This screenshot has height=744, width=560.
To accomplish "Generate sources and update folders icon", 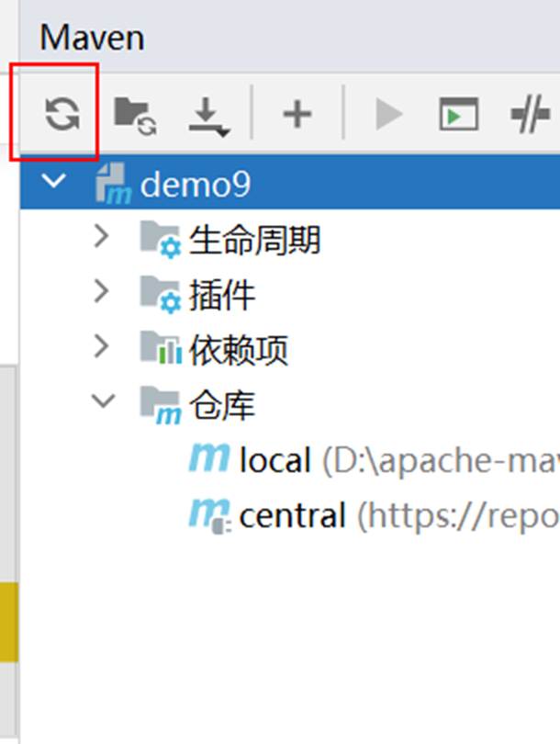I will click(x=135, y=116).
